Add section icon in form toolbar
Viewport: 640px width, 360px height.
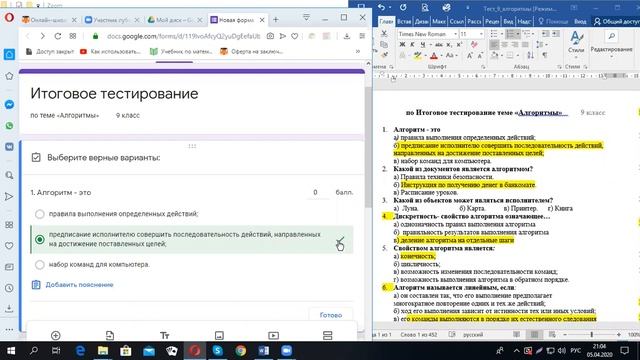tap(327, 336)
